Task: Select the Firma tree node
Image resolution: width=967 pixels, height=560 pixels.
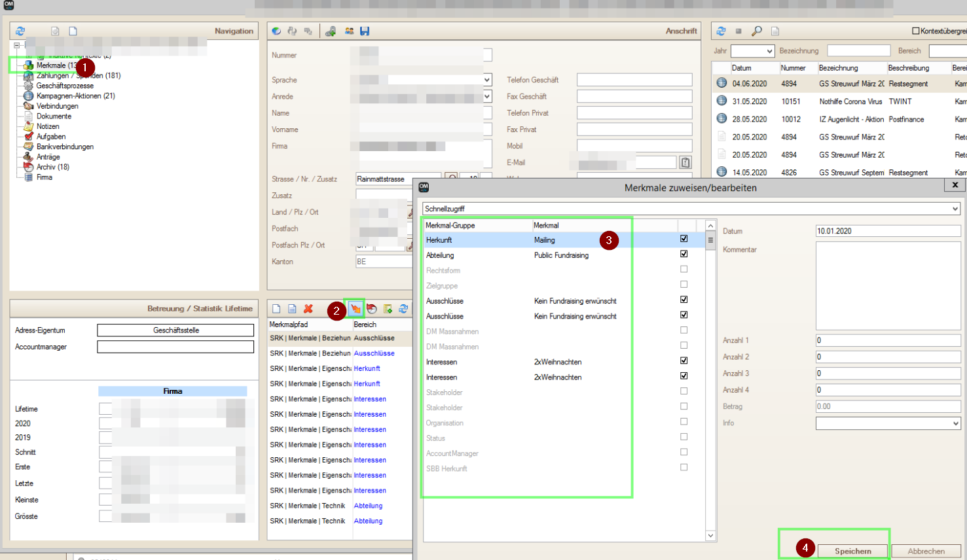Action: [45, 177]
